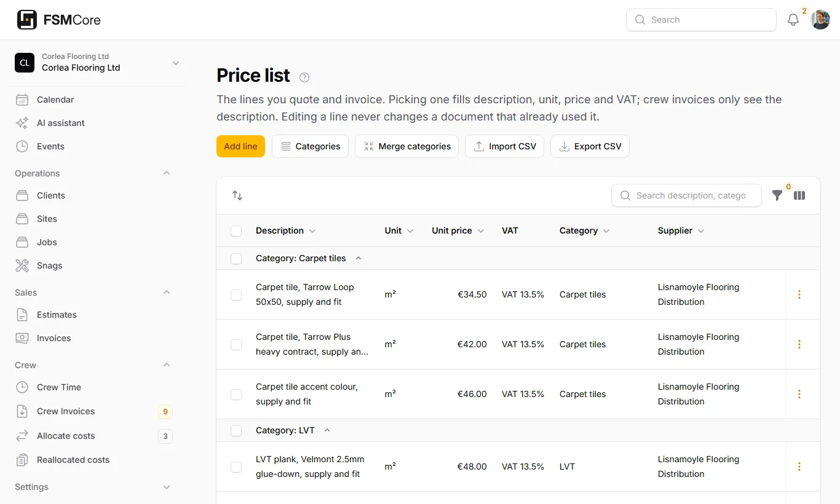
Task: Open the Corlea Flooring Ltd company switcher
Action: point(98,63)
